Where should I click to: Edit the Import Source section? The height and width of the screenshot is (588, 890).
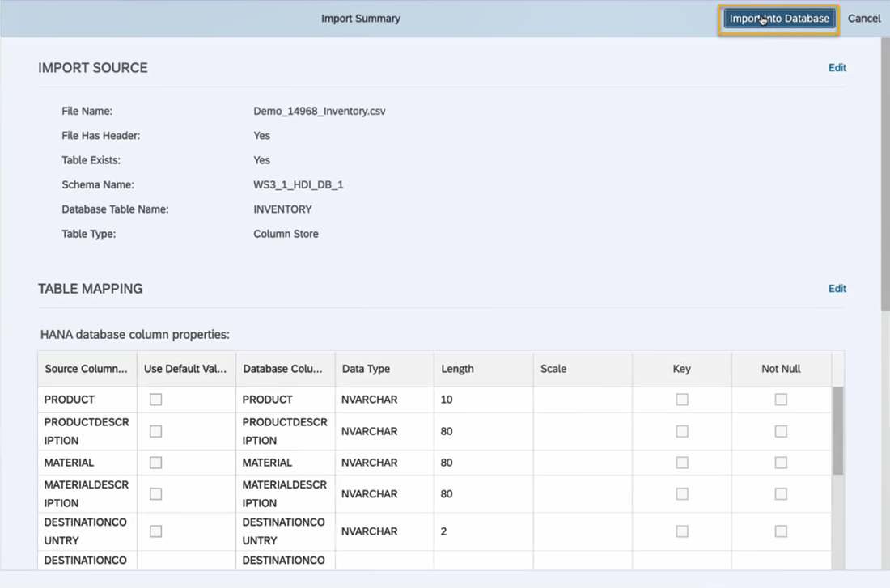click(x=837, y=68)
